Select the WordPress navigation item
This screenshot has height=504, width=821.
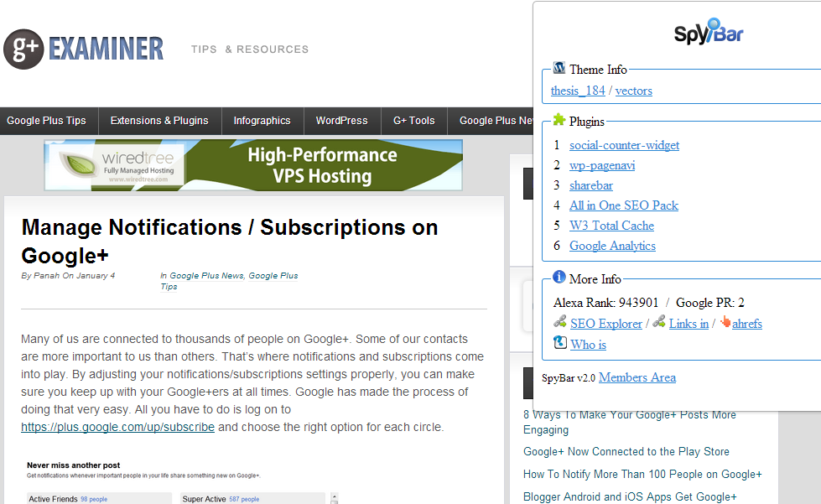click(342, 121)
